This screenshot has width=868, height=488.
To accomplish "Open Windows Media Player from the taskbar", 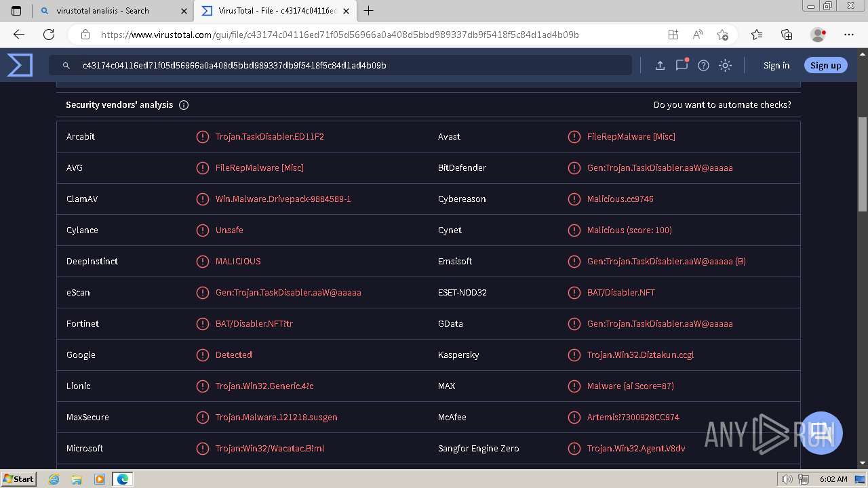I will tap(100, 479).
